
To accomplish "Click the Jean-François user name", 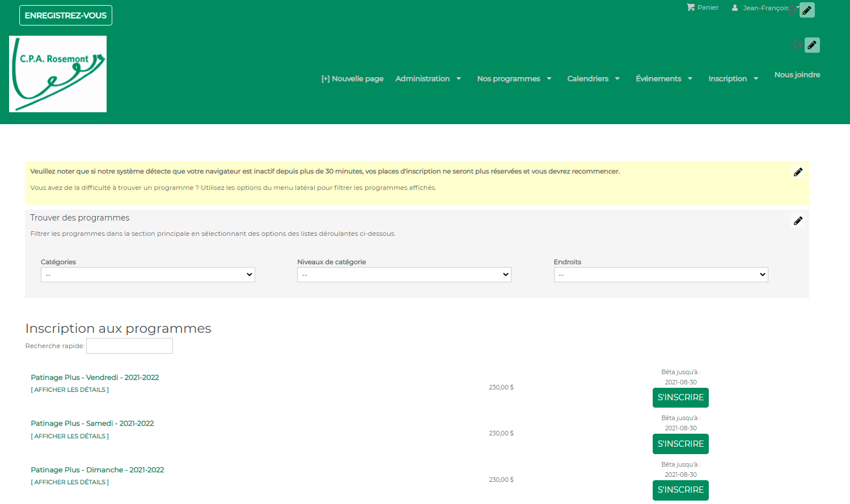I will coord(766,8).
